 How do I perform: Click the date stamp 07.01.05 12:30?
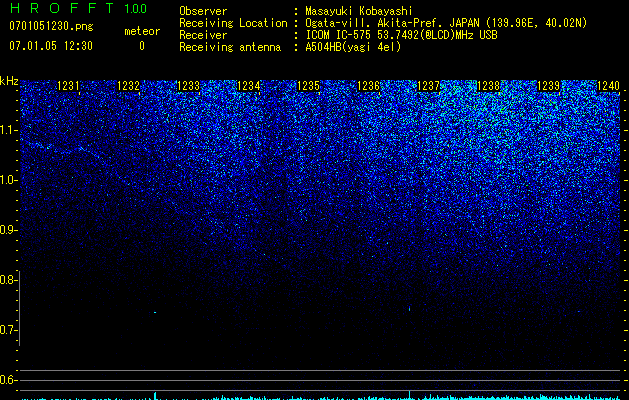[51, 46]
